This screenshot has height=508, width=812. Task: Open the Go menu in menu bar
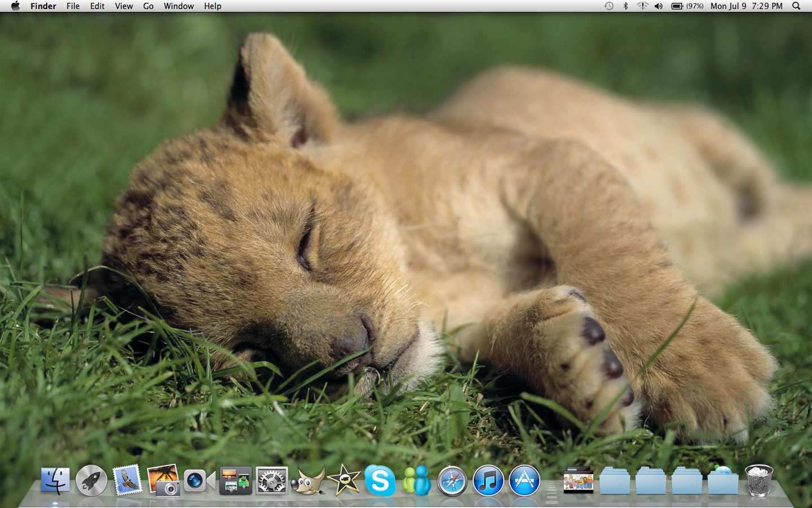tap(148, 6)
